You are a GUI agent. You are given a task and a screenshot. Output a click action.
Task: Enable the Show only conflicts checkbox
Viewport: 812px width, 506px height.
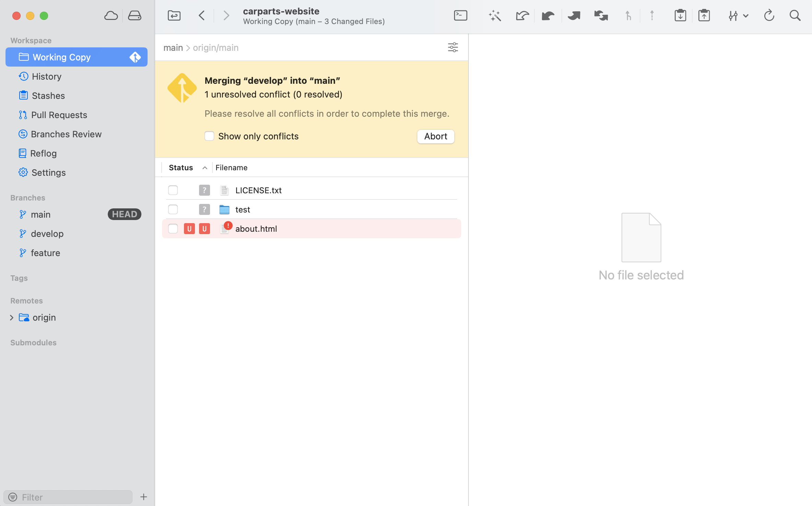tap(209, 136)
